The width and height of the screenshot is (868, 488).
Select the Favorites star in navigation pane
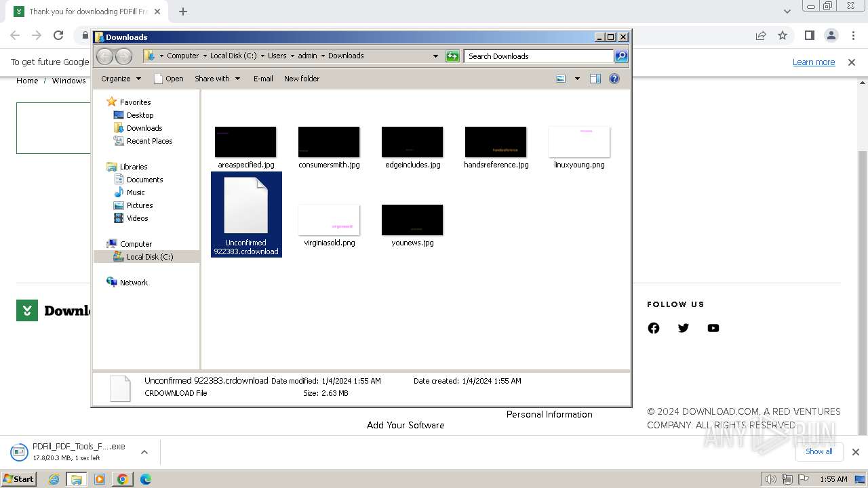coord(112,102)
